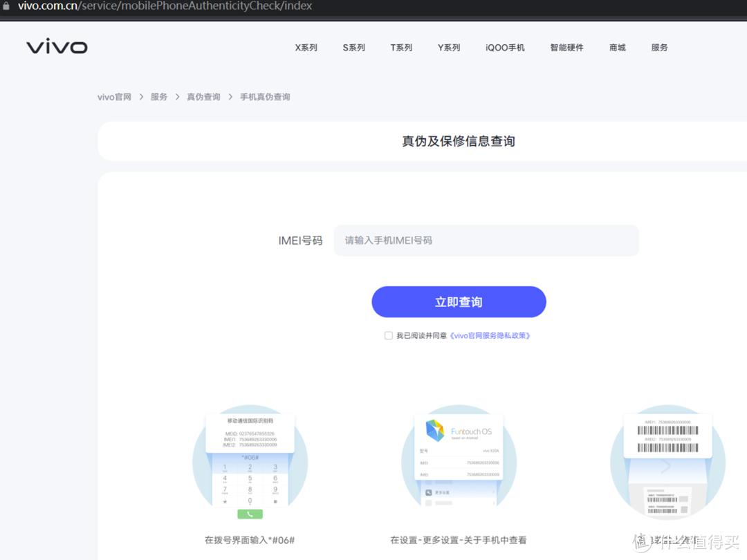Image resolution: width=747 pixels, height=560 pixels.
Task: Click the 立即查询 button
Action: pos(459,302)
